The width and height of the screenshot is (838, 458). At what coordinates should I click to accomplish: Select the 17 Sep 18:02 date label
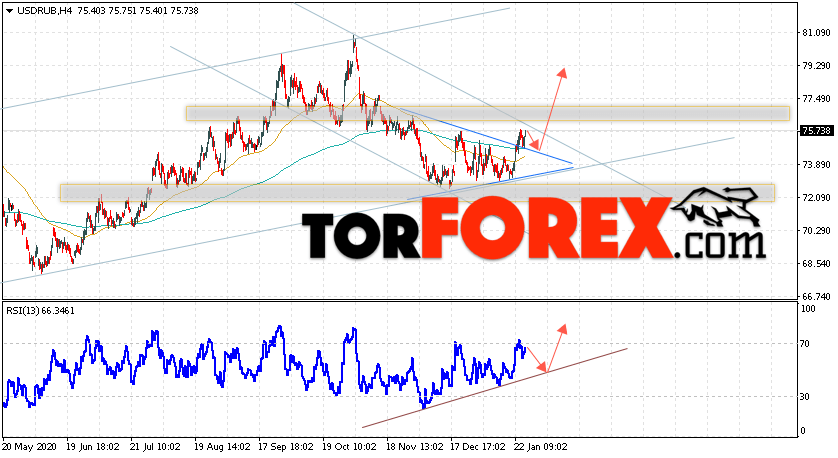pyautogui.click(x=285, y=446)
